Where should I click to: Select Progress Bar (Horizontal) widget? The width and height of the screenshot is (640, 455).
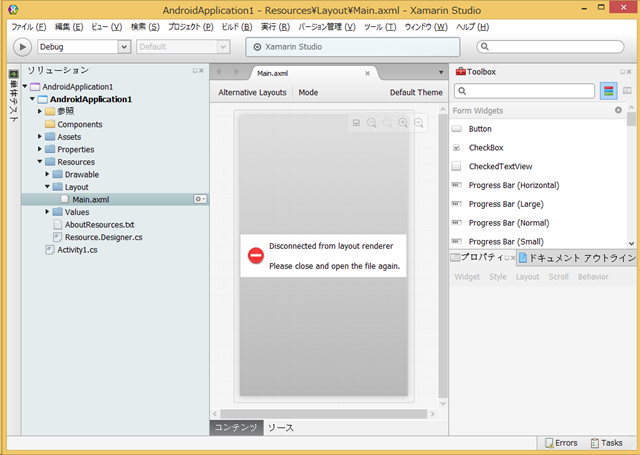click(513, 185)
